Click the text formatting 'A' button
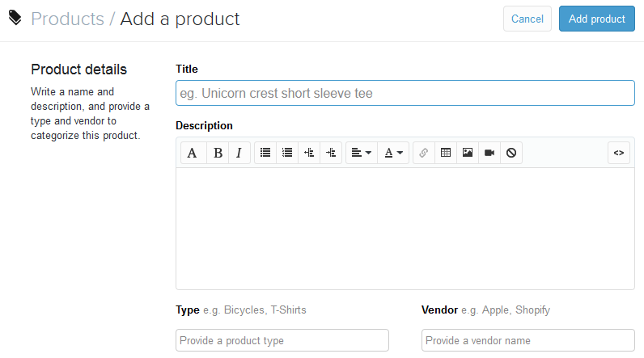The height and width of the screenshot is (358, 644). coord(193,153)
